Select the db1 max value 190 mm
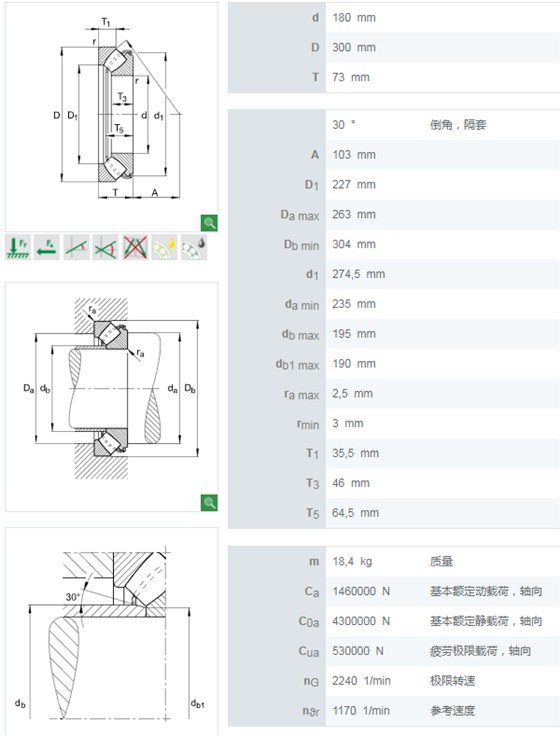Image resolution: width=560 pixels, height=736 pixels. [354, 364]
